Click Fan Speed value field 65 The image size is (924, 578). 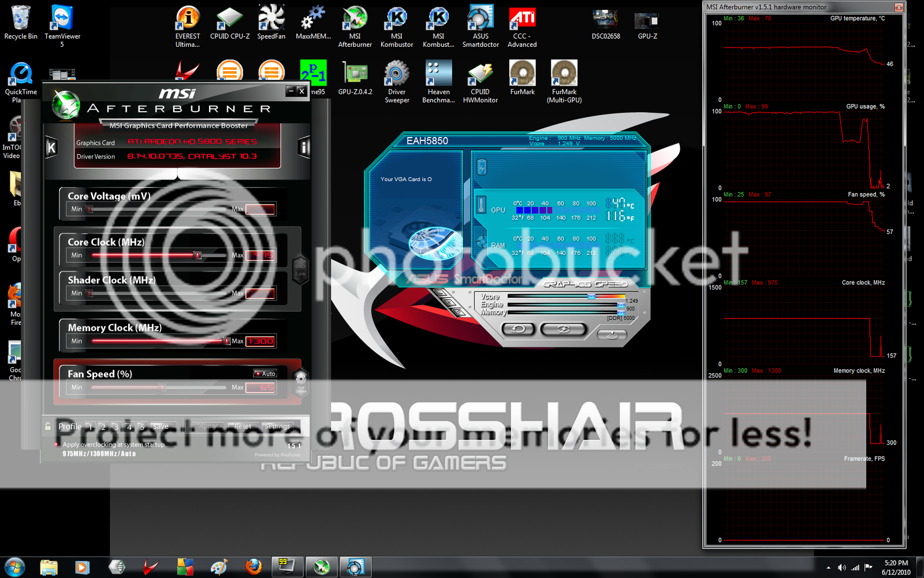[260, 387]
